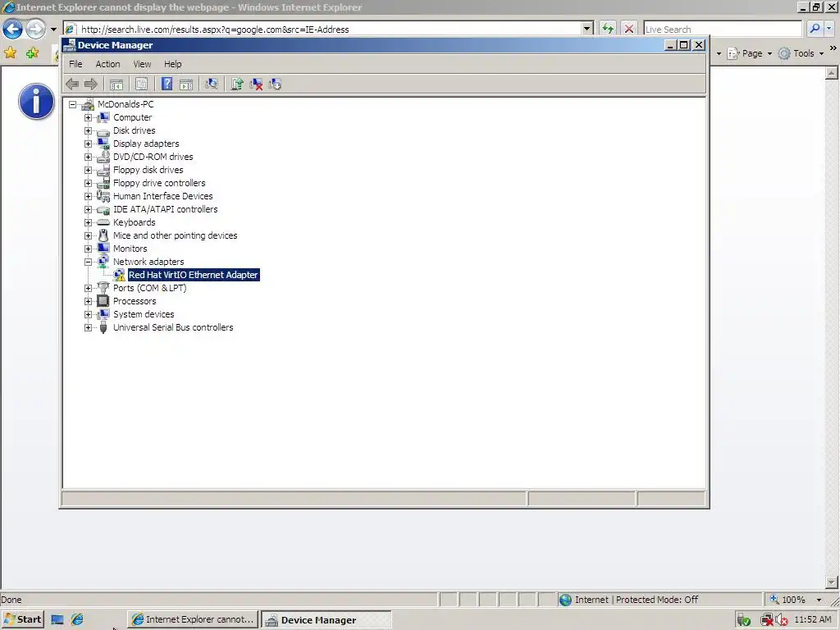Open the IE recent pages dropdown arrow
The image size is (840, 630).
click(x=53, y=30)
